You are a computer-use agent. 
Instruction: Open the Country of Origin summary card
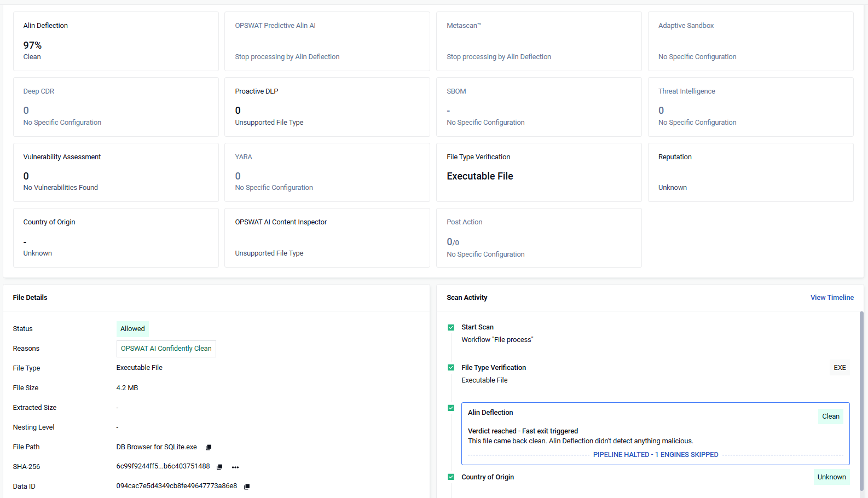click(116, 238)
